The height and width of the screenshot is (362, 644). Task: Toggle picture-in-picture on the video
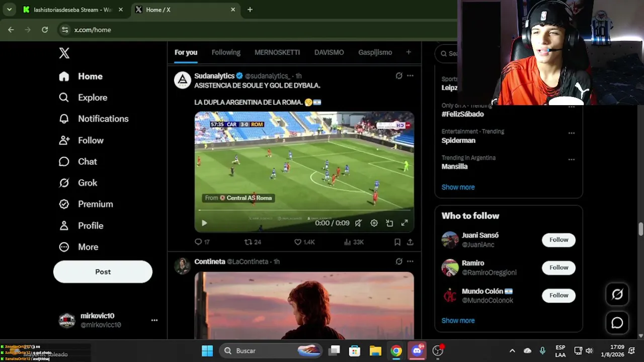pos(389,223)
